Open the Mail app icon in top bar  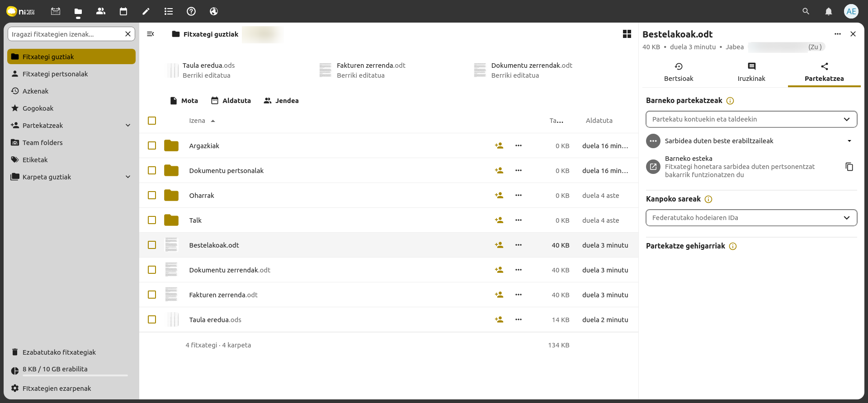click(x=56, y=11)
